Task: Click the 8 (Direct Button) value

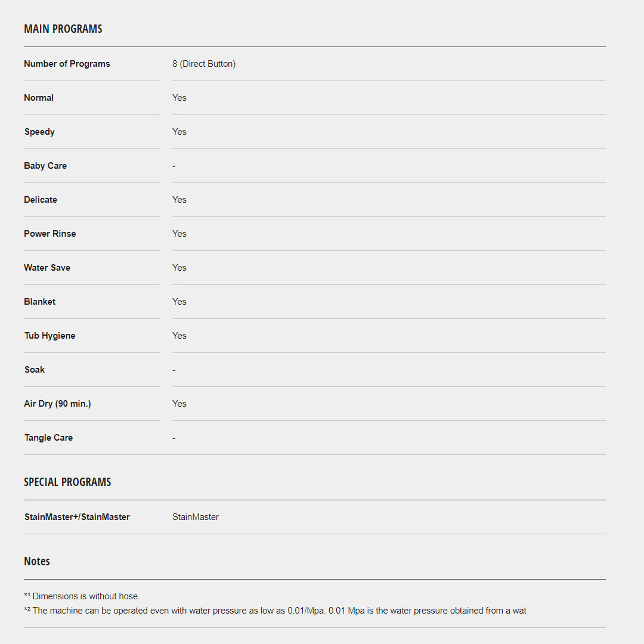Action: point(204,64)
